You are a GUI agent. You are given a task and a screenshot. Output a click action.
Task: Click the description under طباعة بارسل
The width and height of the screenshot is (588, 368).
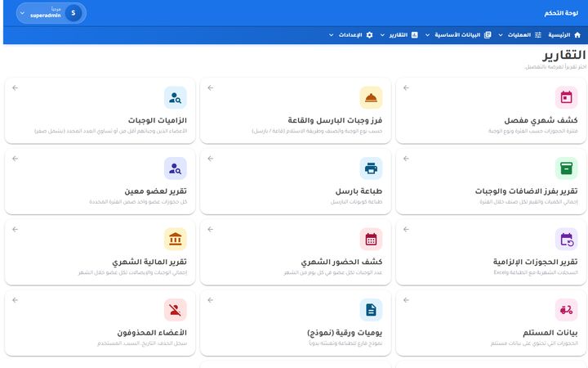[x=356, y=202]
